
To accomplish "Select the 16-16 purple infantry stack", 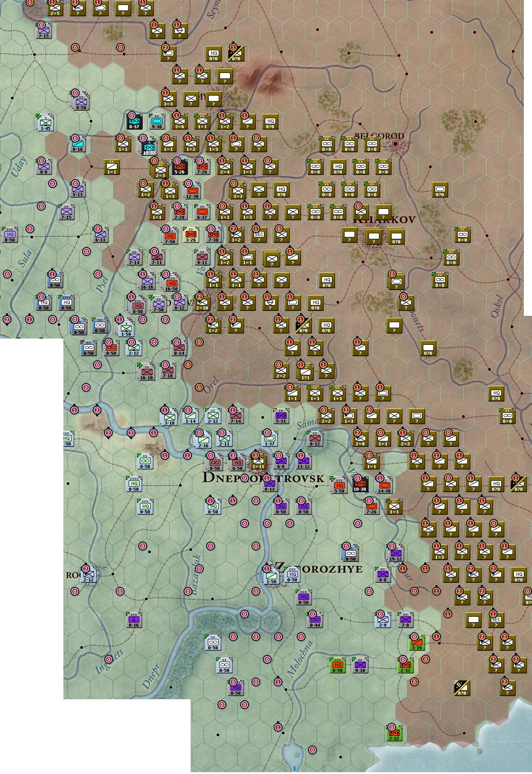I will tap(147, 282).
